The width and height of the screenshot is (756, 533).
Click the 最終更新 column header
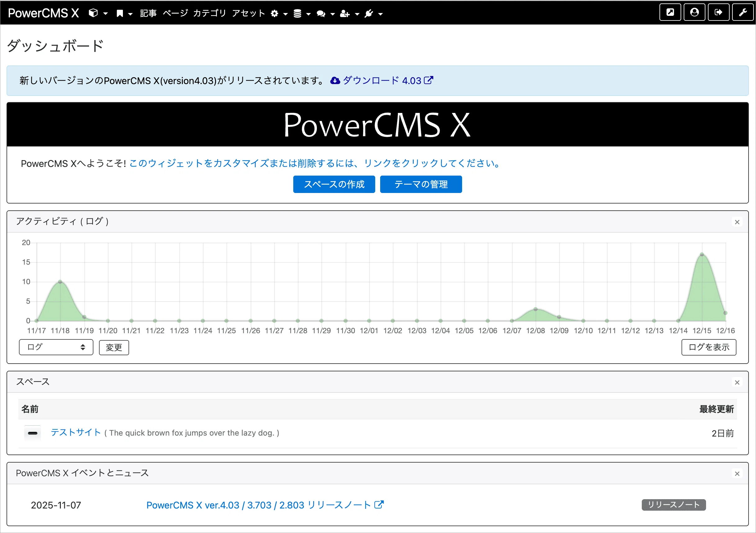[x=717, y=409]
